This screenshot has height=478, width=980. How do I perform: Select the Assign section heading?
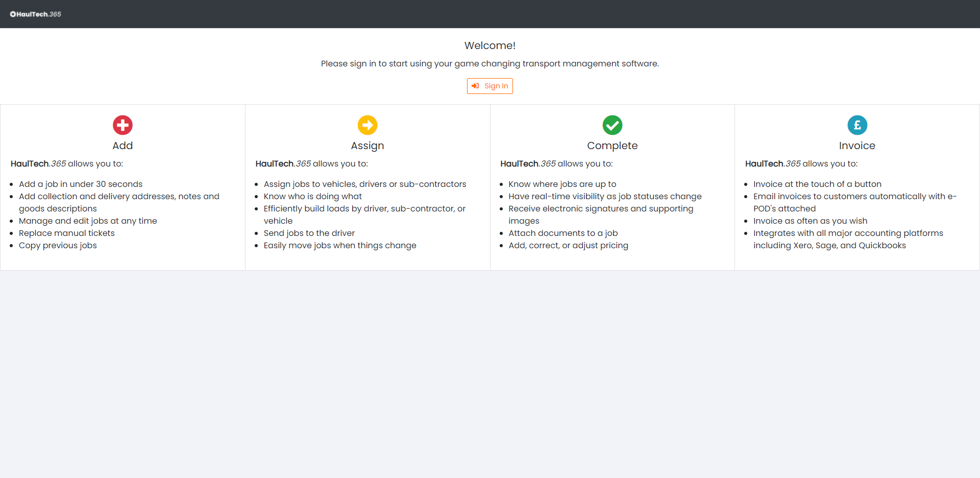pos(367,146)
